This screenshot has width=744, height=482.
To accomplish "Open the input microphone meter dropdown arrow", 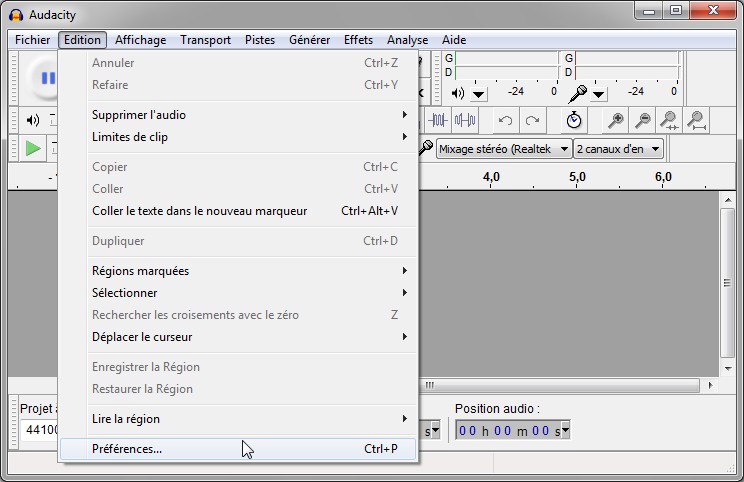I will pyautogui.click(x=598, y=94).
